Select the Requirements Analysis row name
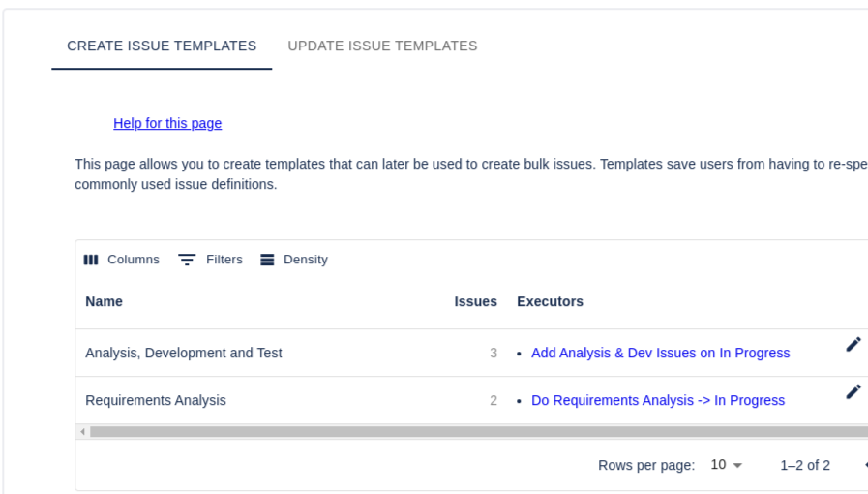This screenshot has height=494, width=868. [x=156, y=400]
